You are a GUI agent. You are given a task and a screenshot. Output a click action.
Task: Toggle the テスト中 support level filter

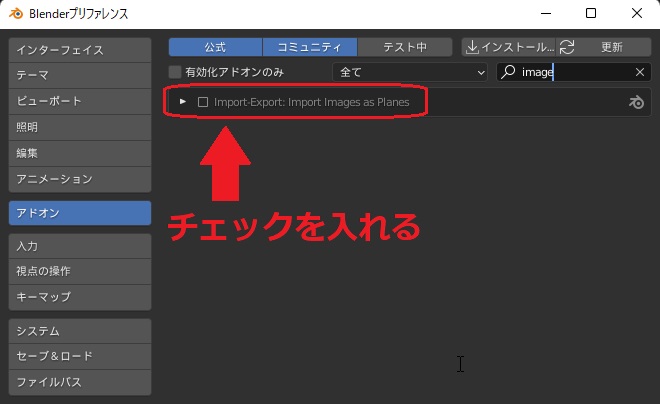(x=405, y=47)
